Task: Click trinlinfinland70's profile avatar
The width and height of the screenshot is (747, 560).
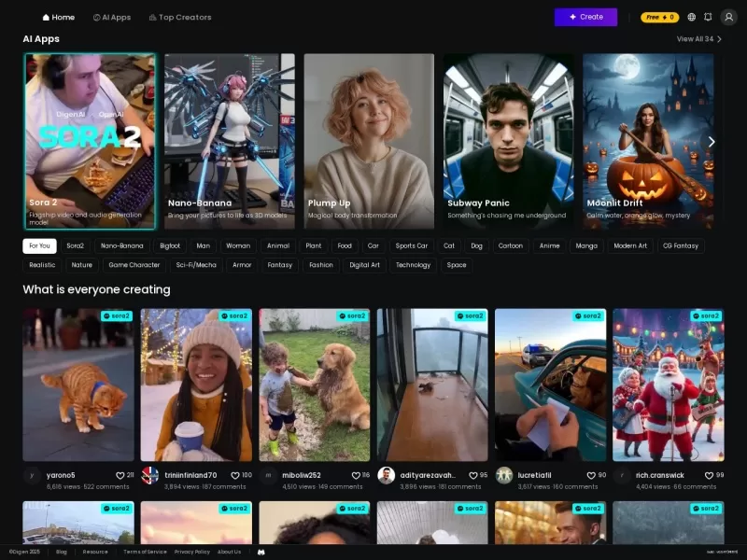Action: (x=149, y=475)
